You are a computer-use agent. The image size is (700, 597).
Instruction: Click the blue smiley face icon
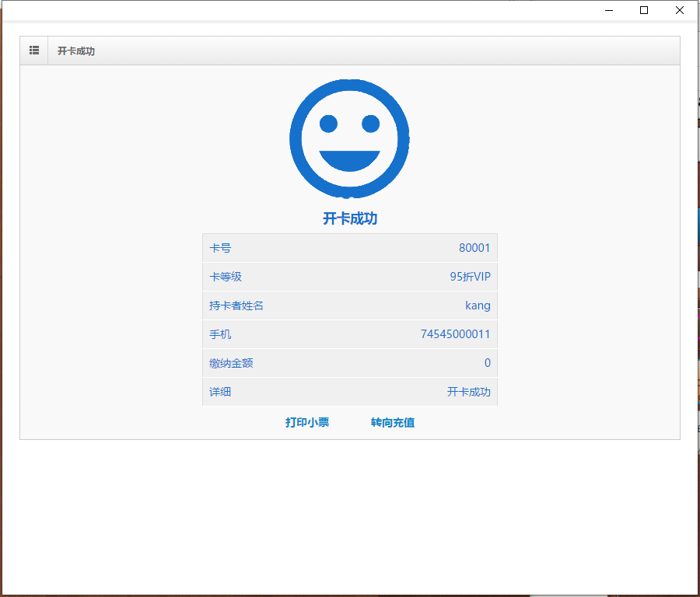click(349, 139)
